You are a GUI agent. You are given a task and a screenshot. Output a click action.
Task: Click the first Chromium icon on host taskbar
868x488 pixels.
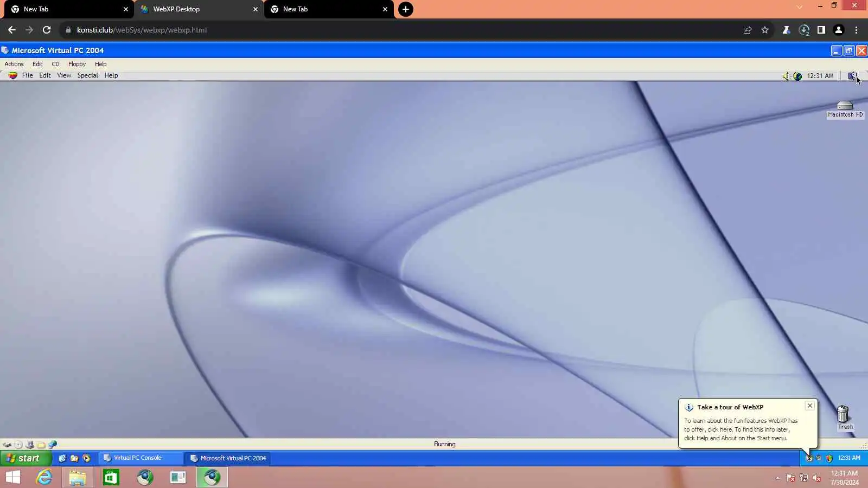coord(145,477)
